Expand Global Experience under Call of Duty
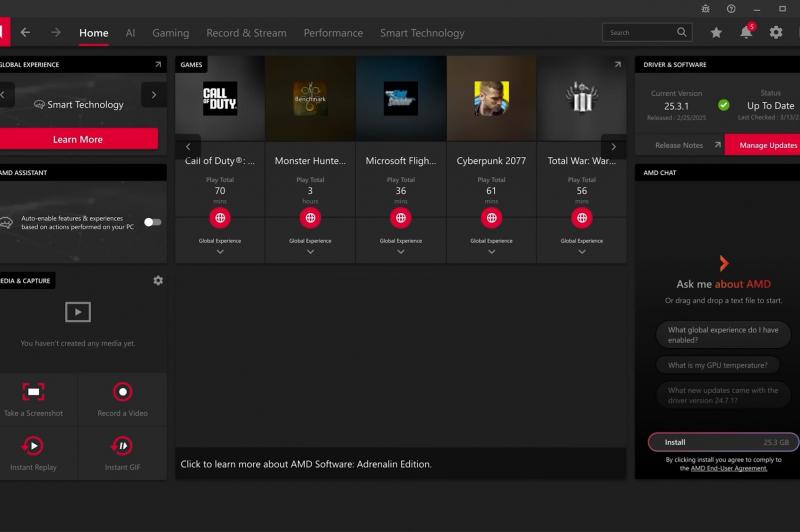Image resolution: width=800 pixels, height=532 pixels. pyautogui.click(x=220, y=251)
